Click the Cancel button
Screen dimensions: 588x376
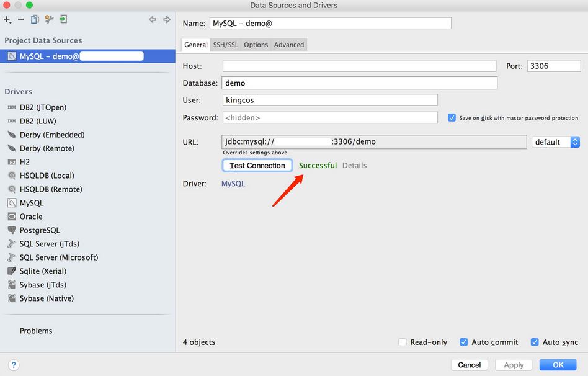point(469,365)
